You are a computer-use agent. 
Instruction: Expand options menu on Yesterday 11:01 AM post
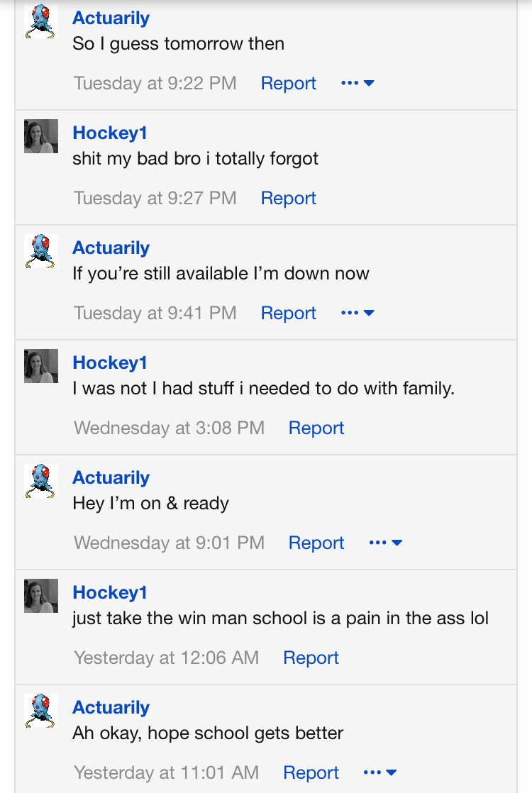tap(380, 772)
